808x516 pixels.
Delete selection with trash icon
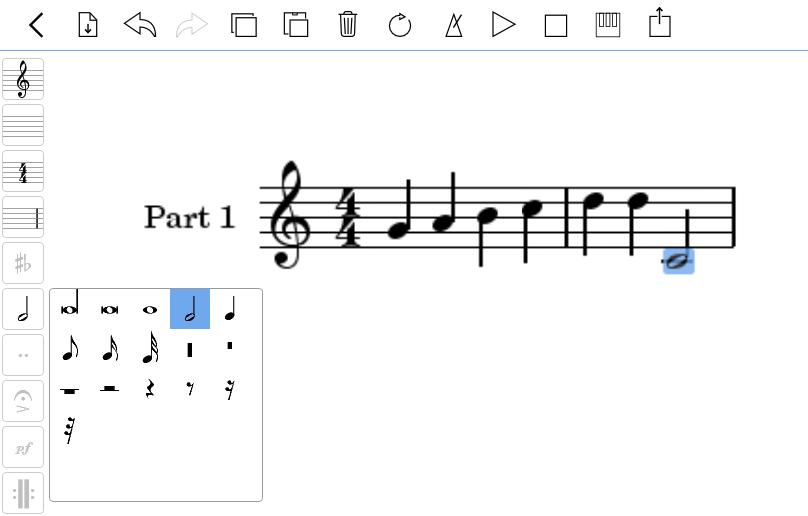point(348,24)
